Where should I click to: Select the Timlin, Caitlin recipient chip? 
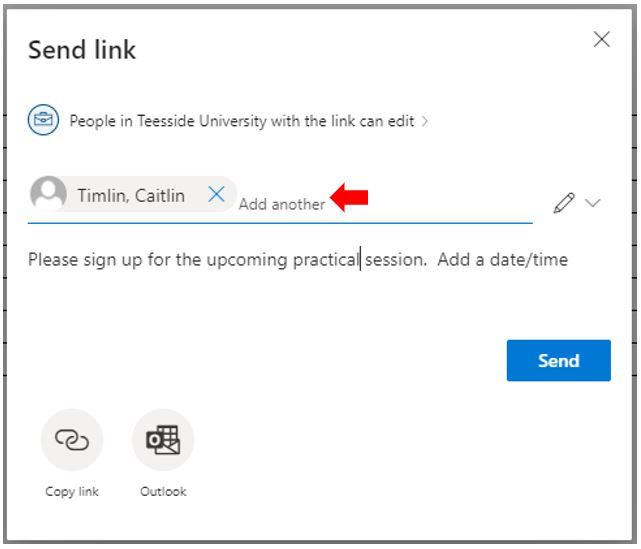coord(133,194)
